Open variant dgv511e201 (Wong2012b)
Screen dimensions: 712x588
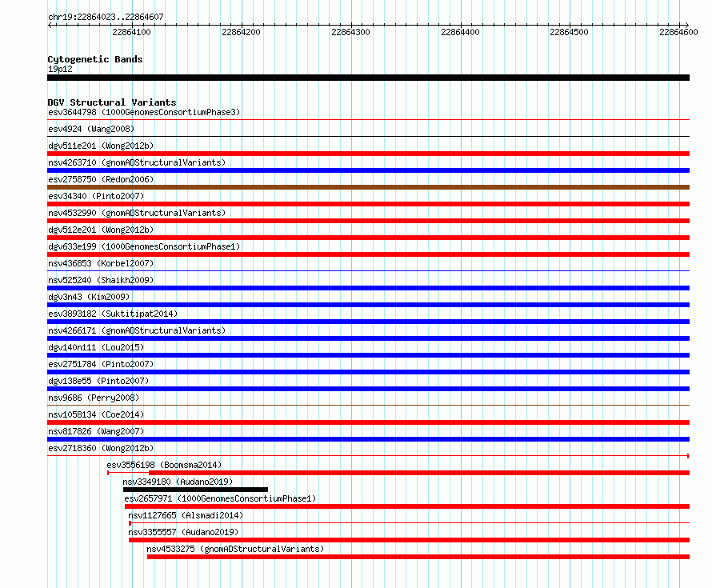pyautogui.click(x=101, y=146)
